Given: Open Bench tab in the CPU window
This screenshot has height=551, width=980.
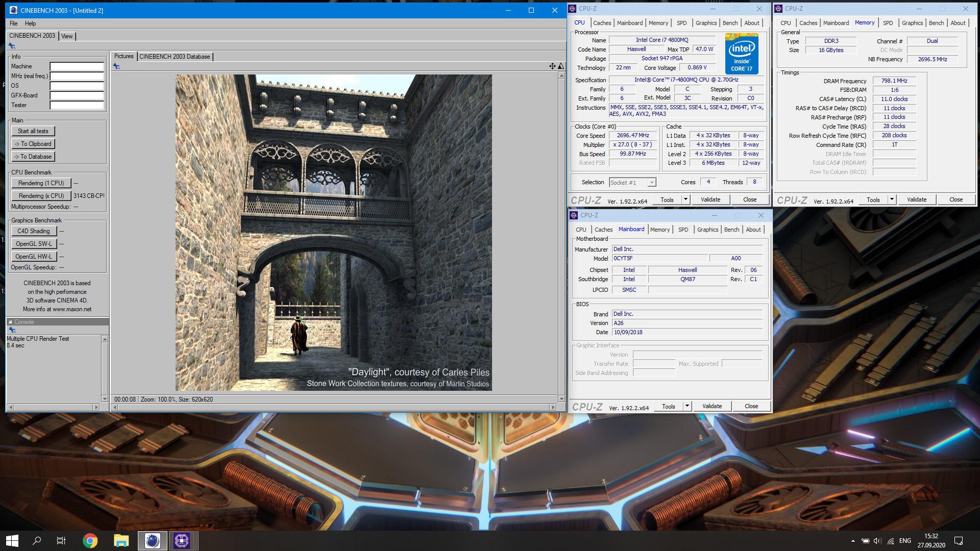Looking at the screenshot, I should click(730, 23).
